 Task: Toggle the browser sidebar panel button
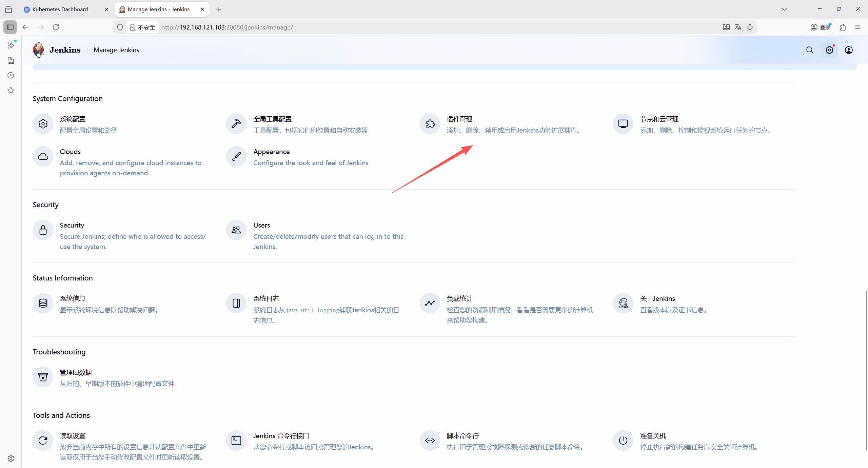(10, 27)
